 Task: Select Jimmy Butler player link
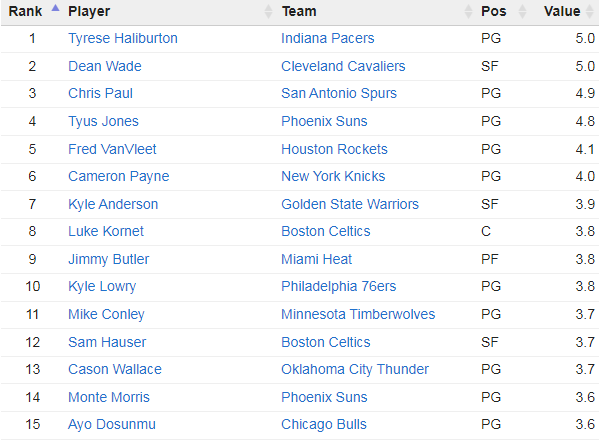click(x=109, y=259)
